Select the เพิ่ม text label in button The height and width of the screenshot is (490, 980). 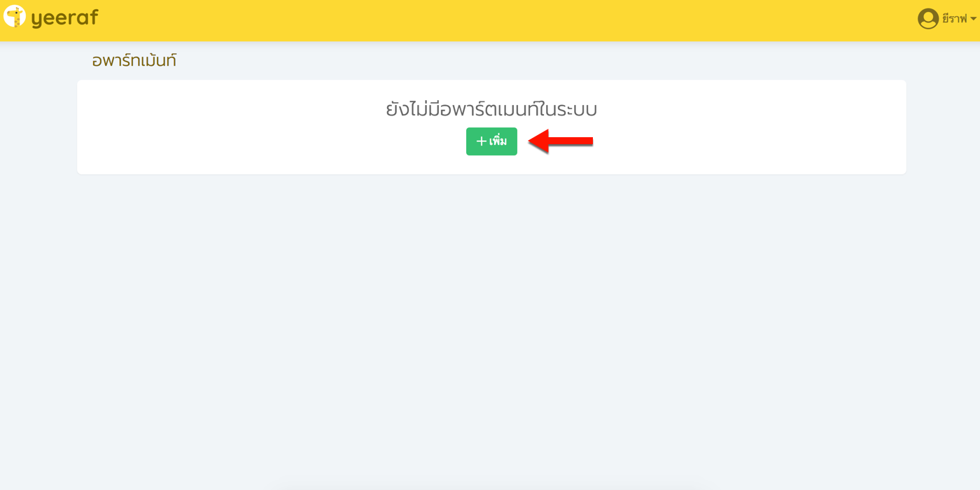498,141
